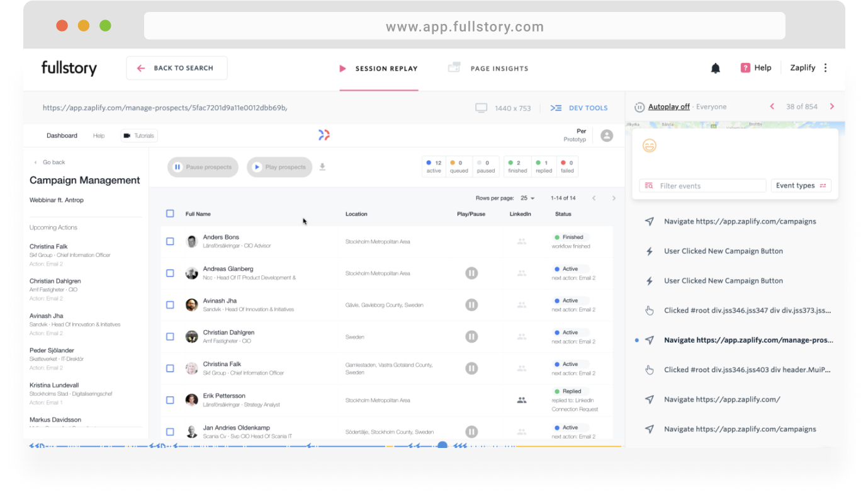This screenshot has width=868, height=499.
Task: Pause Avinash Jha prospect
Action: (x=471, y=305)
